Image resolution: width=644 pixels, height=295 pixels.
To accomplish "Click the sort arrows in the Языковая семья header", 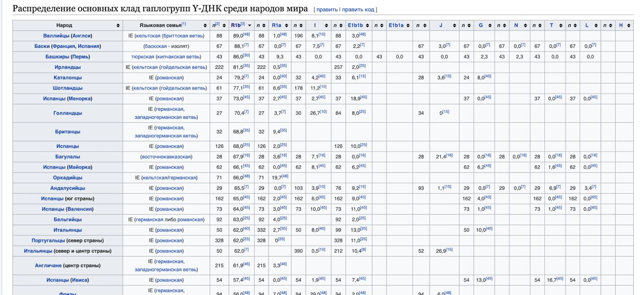I will point(205,25).
